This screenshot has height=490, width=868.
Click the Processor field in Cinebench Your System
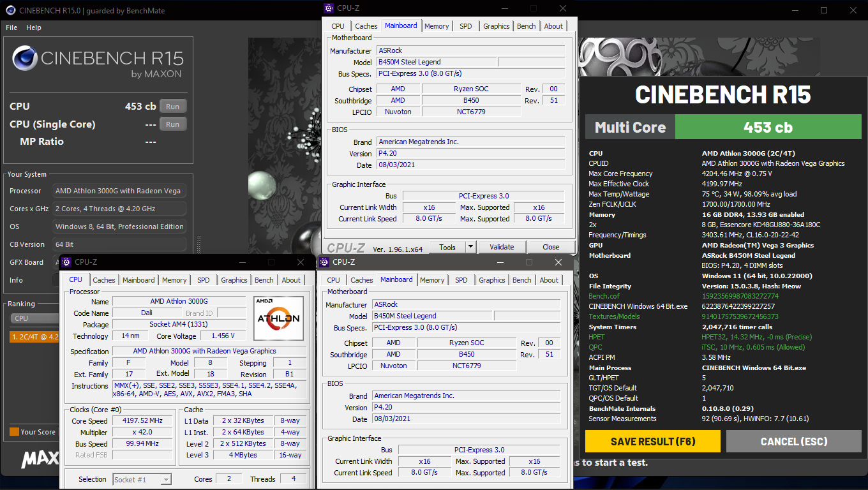[x=120, y=191]
